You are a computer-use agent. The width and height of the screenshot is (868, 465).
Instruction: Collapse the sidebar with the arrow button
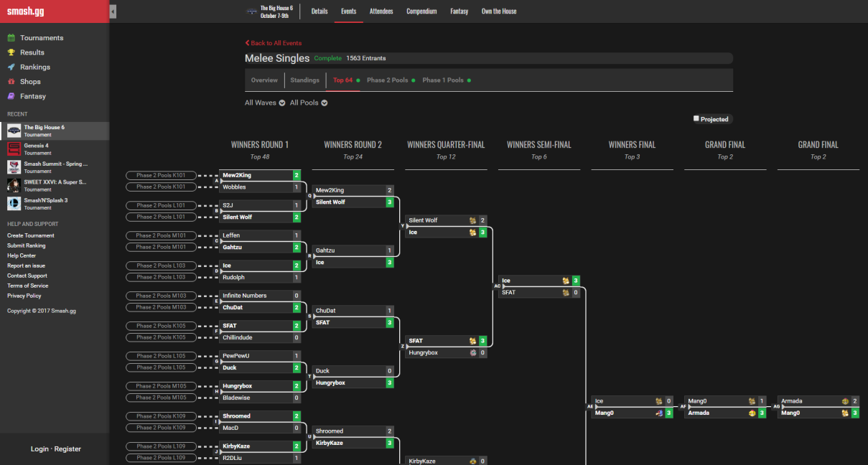click(113, 11)
